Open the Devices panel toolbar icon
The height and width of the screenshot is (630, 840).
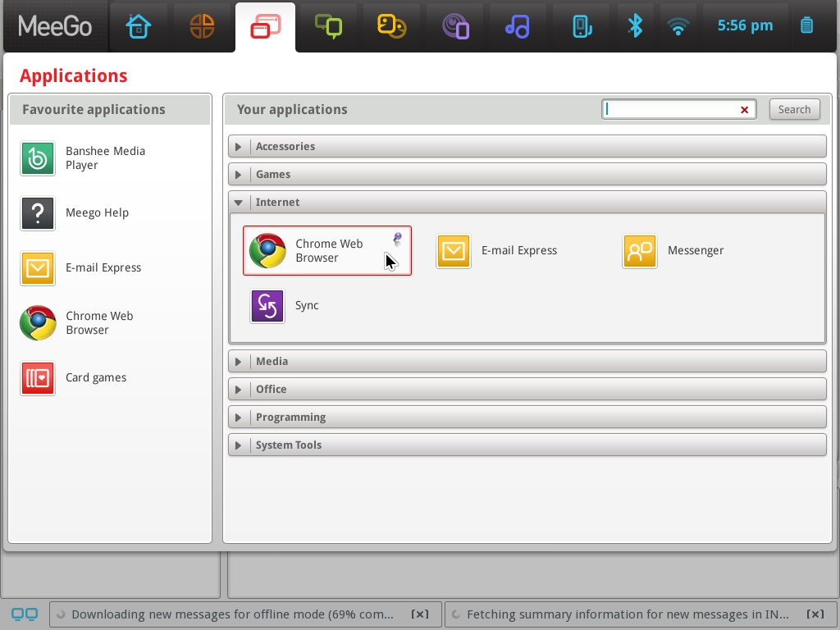pyautogui.click(x=581, y=25)
